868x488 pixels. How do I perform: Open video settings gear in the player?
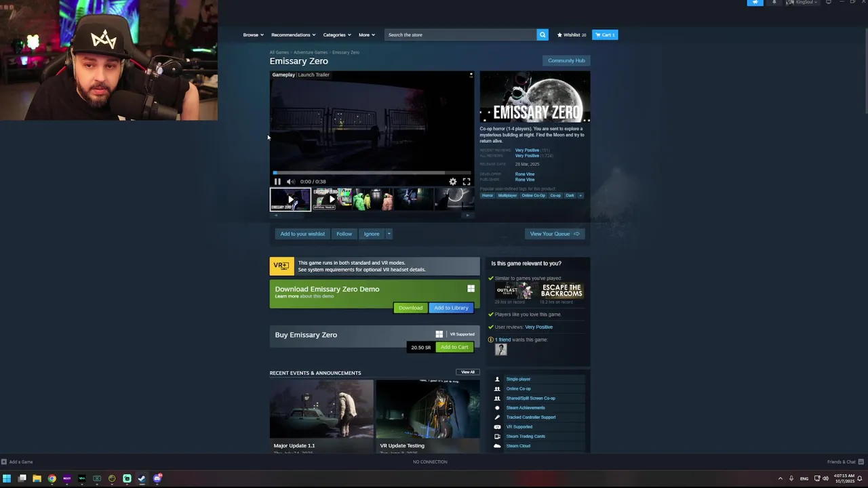coord(453,182)
